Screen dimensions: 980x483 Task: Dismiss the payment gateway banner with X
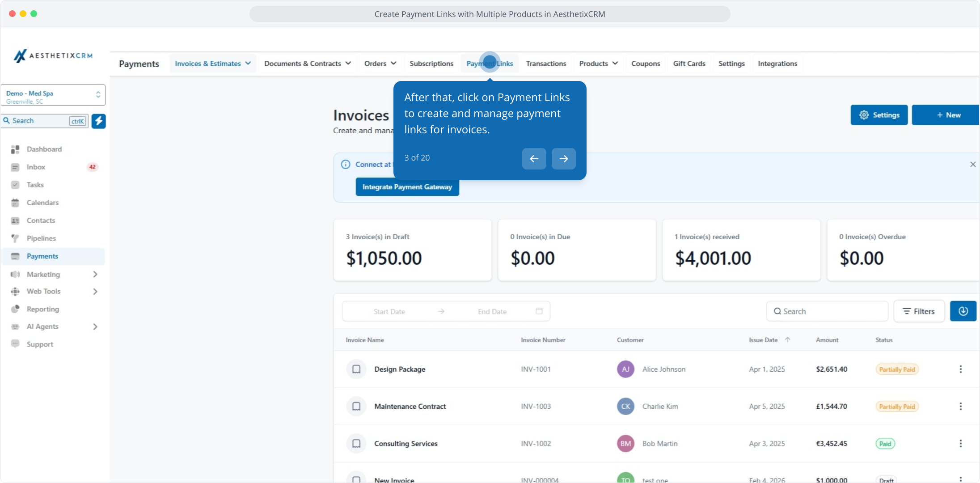pos(973,165)
